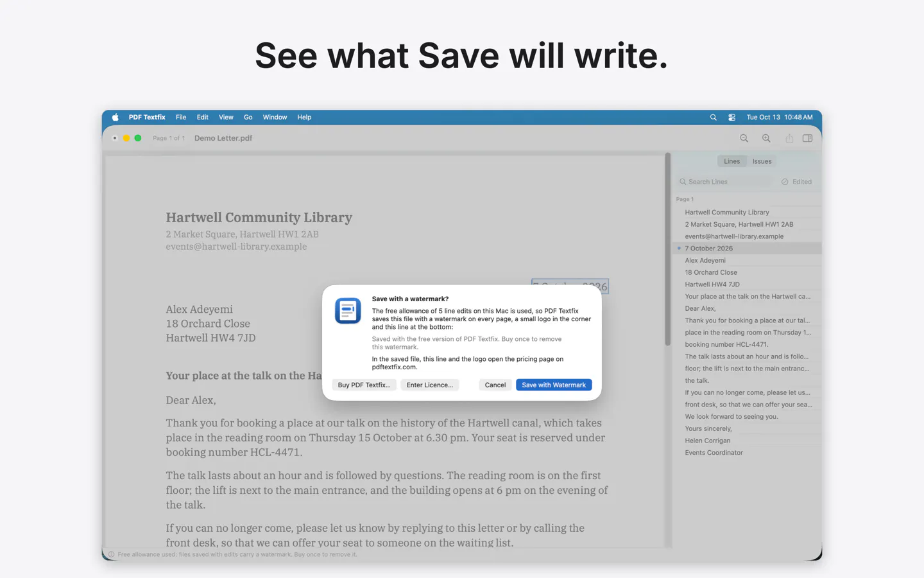Open Control Center in menu bar
Image resolution: width=924 pixels, height=578 pixels.
coord(732,118)
